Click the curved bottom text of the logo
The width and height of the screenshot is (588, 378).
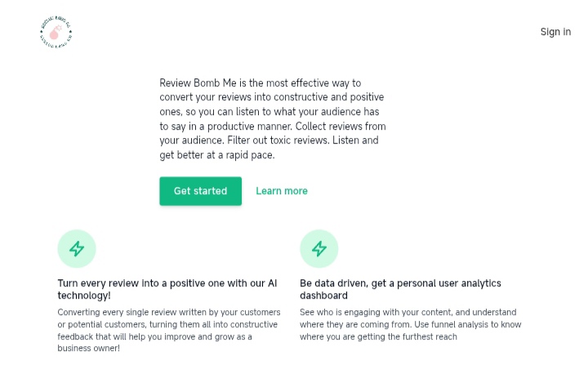pos(56,42)
